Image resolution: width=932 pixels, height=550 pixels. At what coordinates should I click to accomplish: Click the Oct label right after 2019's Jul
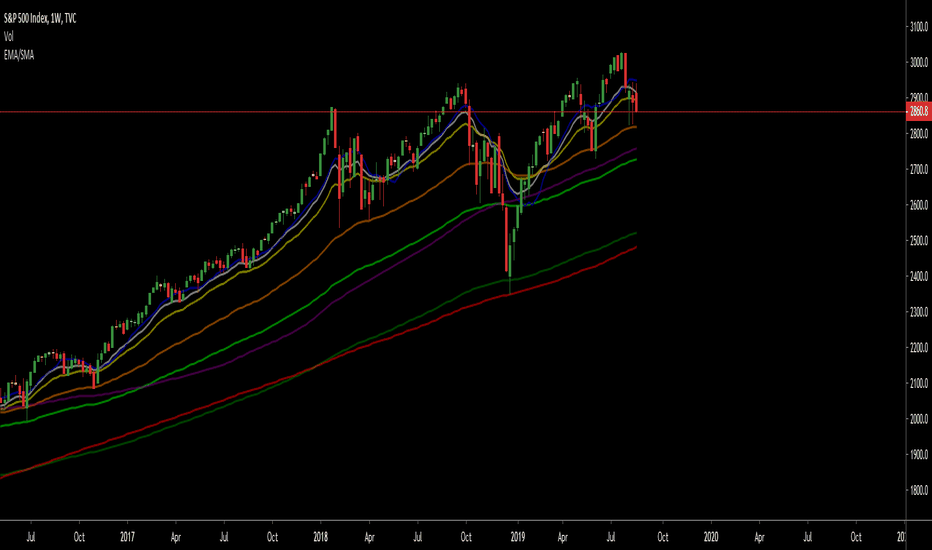[x=663, y=537]
